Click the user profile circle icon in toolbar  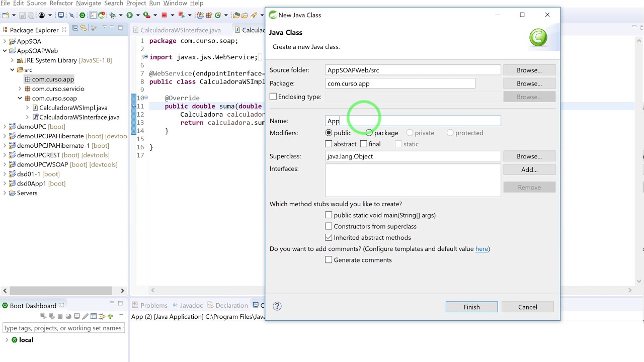click(x=42, y=15)
